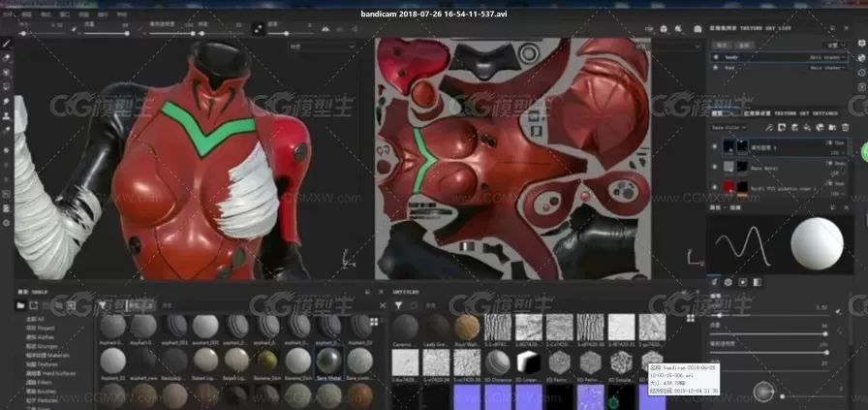Switch to the Texture Set Settings tab
Screen dimensions: 868x410
point(791,113)
